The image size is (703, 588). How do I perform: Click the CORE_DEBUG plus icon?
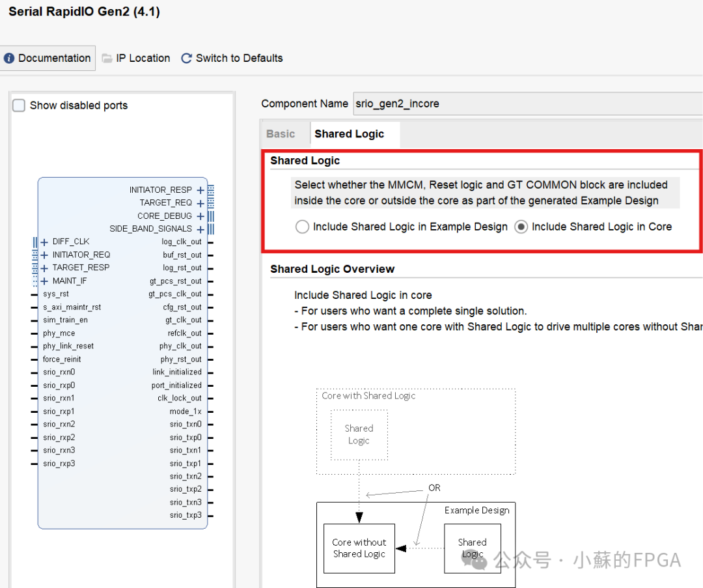[x=200, y=216]
